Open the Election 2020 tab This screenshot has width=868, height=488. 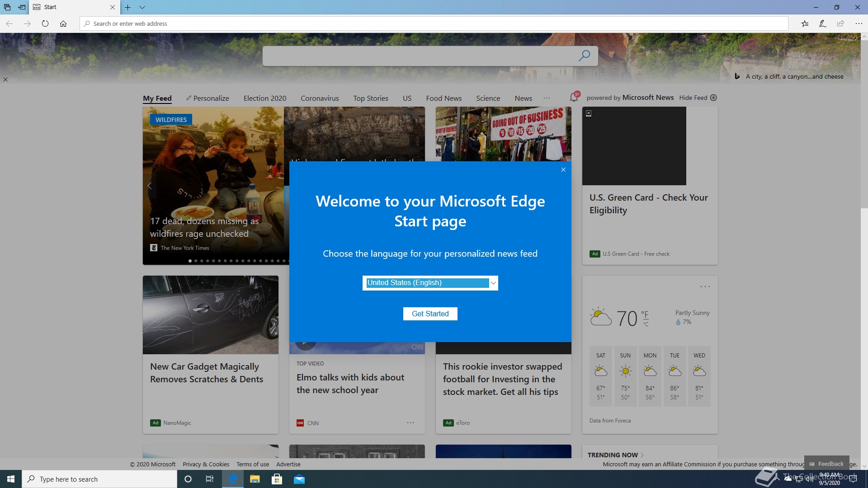(265, 98)
